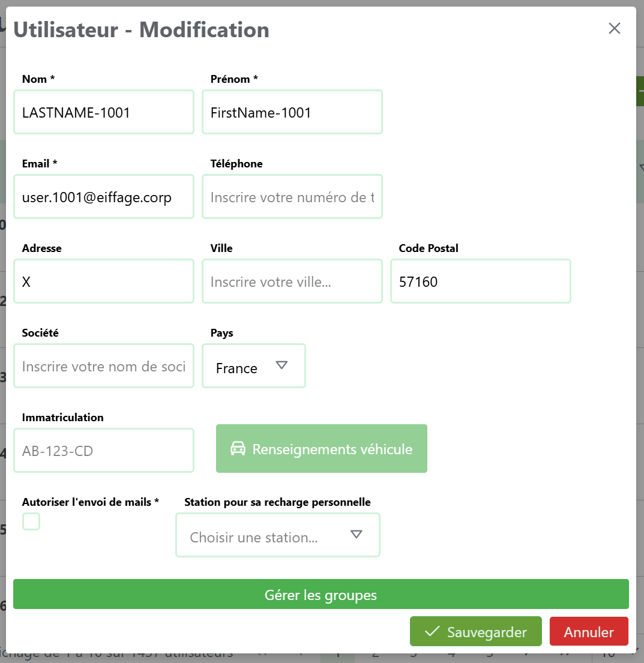Click the red Annuler button
Screen dimensions: 644x663
point(588,632)
